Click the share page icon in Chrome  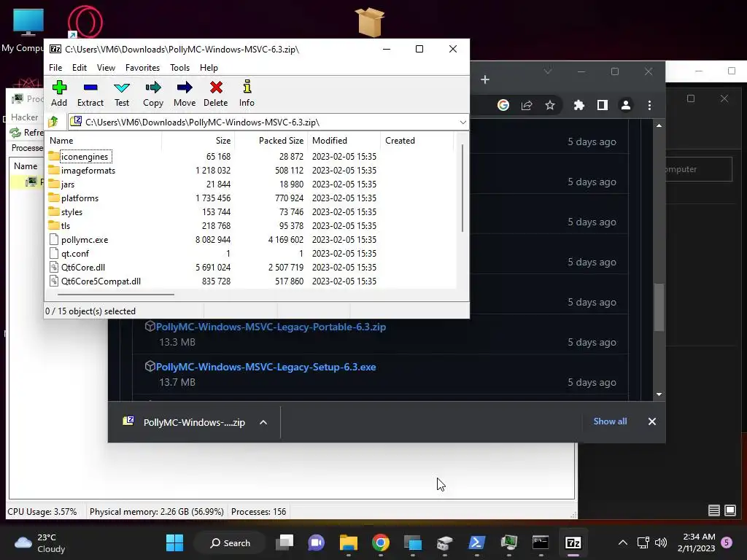527,105
